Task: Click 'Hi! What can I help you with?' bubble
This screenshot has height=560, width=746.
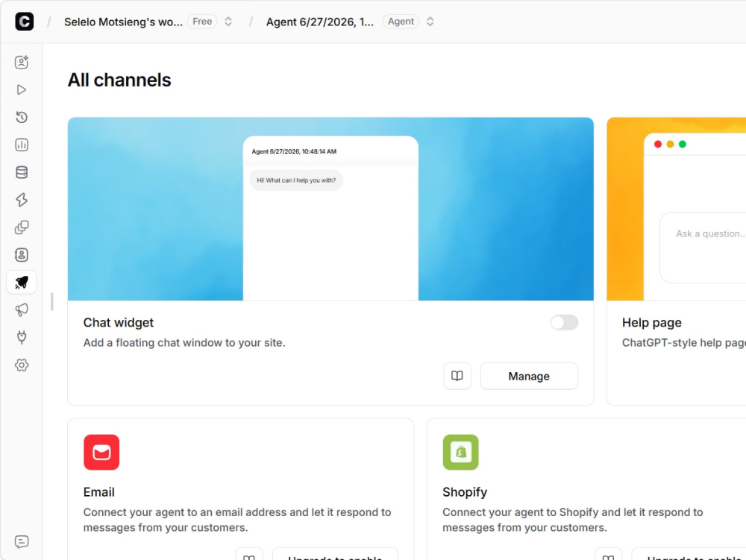Action: tap(296, 180)
